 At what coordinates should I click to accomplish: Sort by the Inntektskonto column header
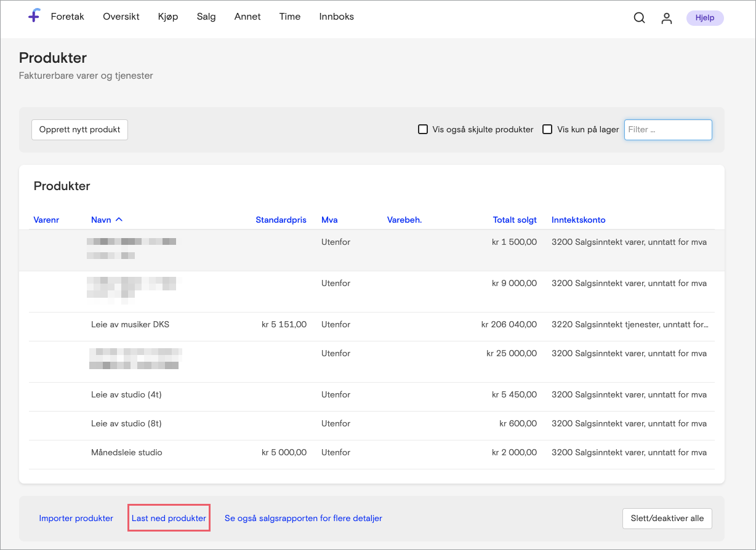click(579, 220)
